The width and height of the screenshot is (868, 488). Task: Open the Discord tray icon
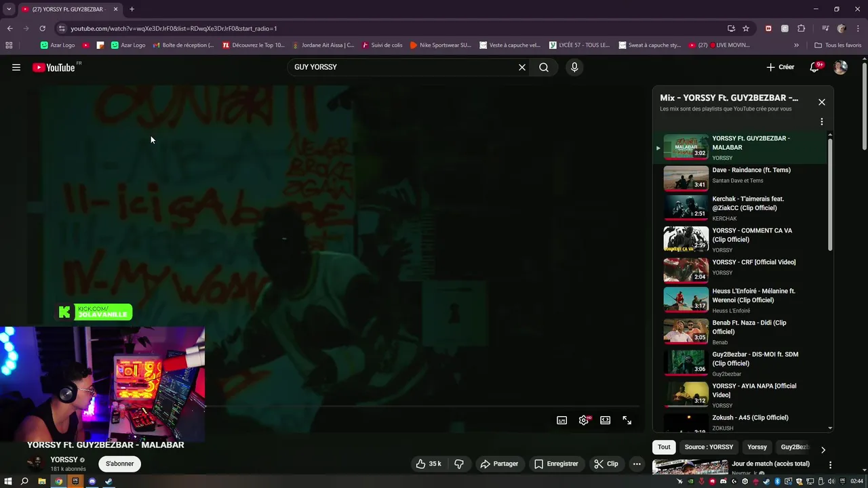[724, 481]
